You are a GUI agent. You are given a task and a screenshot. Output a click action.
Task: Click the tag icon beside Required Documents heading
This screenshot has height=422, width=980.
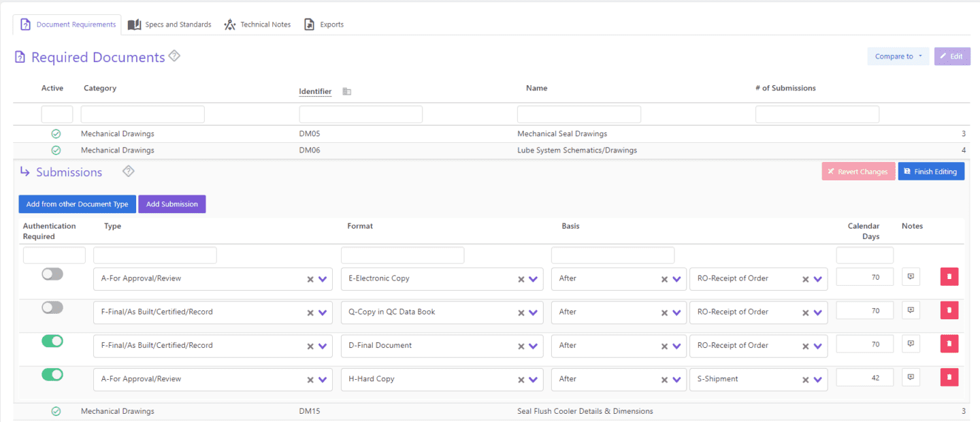[x=174, y=56]
